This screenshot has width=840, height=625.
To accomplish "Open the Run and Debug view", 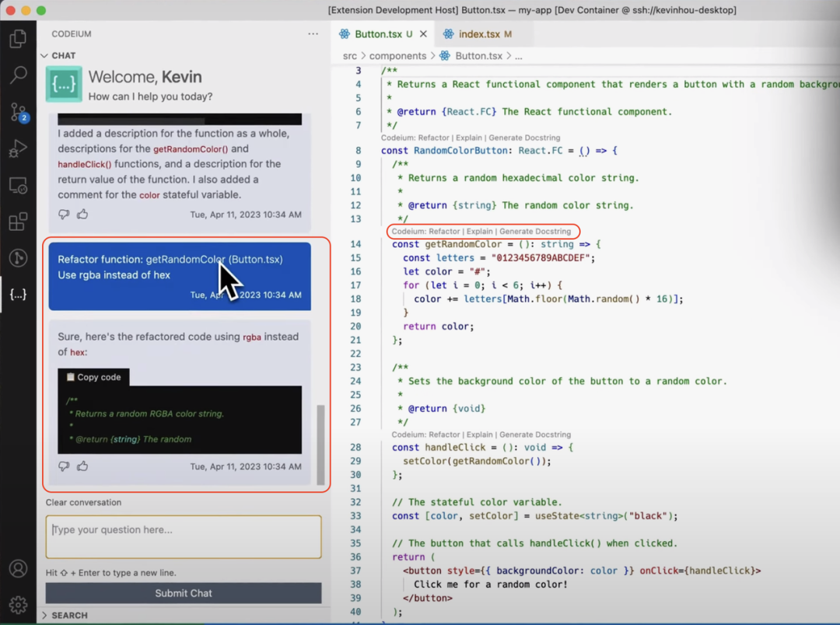I will coord(18,148).
